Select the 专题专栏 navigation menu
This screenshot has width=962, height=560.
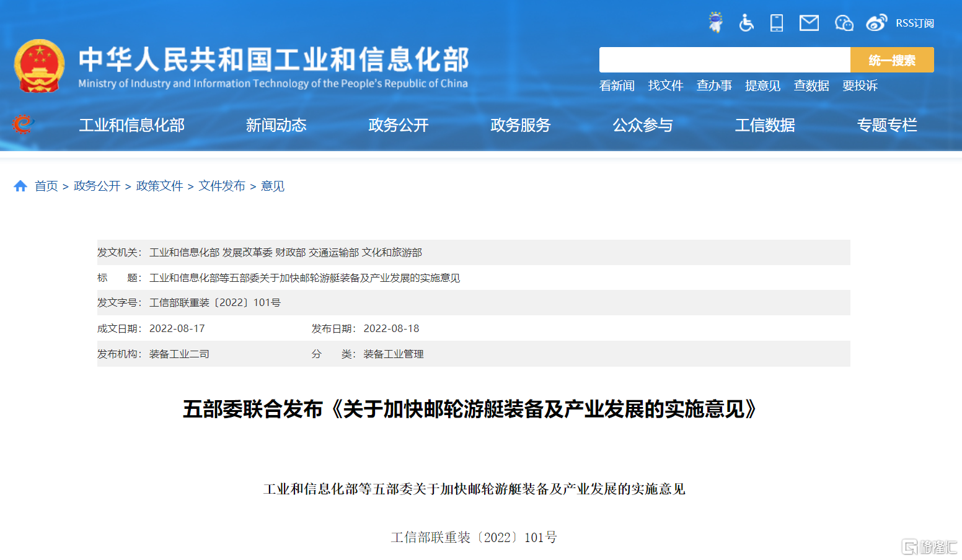pos(887,125)
